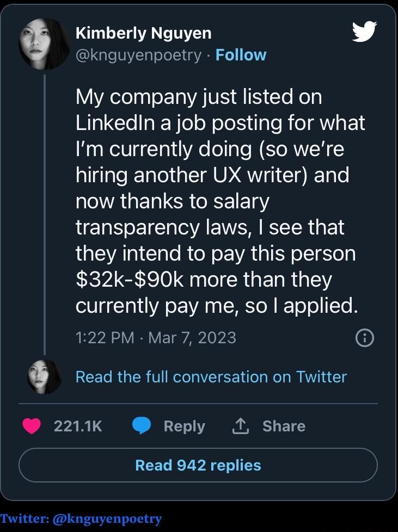Read the full conversation on Twitter

pos(211,376)
